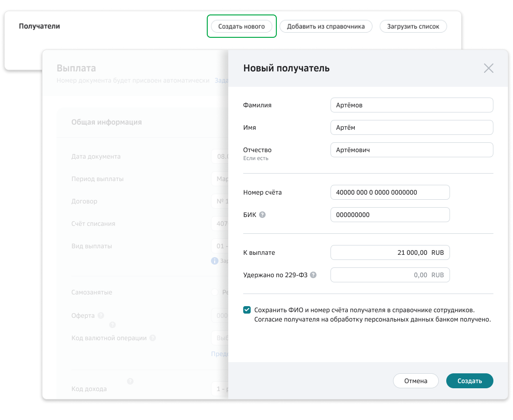This screenshot has width=513, height=420.
Task: Open the Период выплаты dropdown
Action: pyautogui.click(x=219, y=179)
